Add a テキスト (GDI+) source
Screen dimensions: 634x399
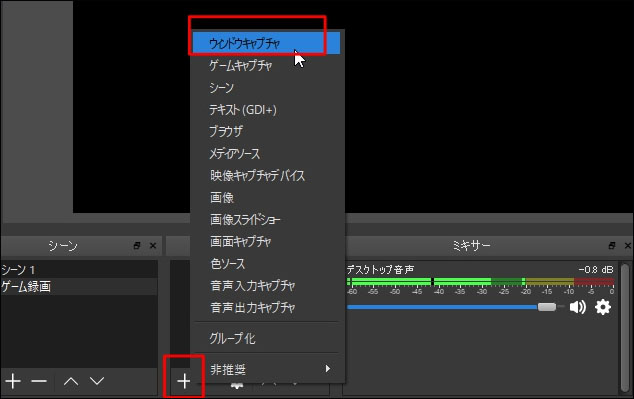point(266,109)
